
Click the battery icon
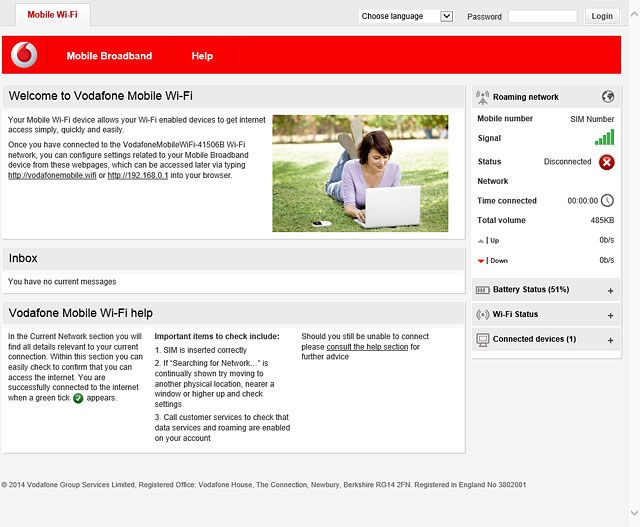pos(482,290)
